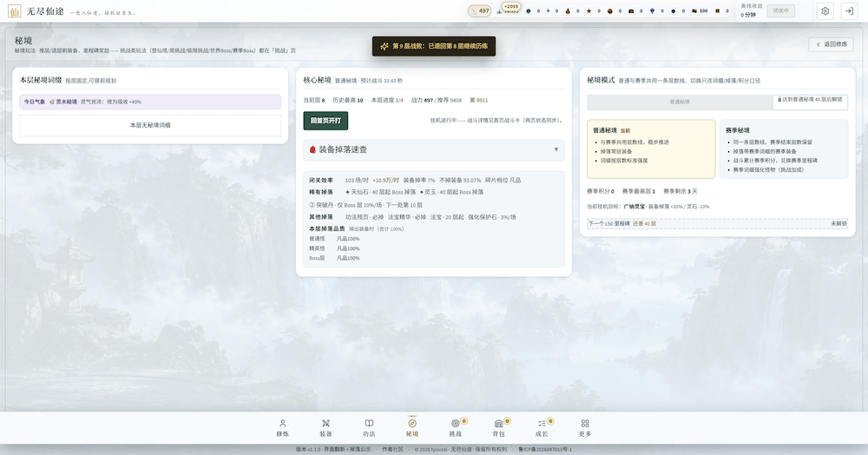The height and width of the screenshot is (455, 868).
Task: Click the logout arrow icon
Action: coord(849,11)
